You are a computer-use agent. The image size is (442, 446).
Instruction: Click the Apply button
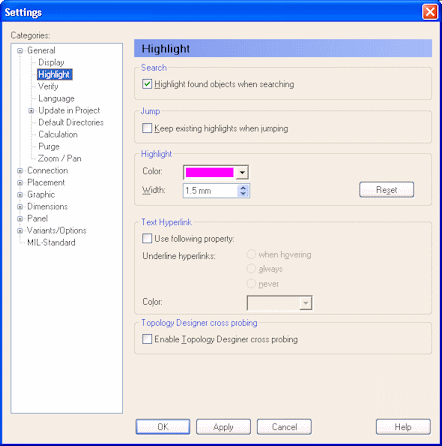coord(223,427)
